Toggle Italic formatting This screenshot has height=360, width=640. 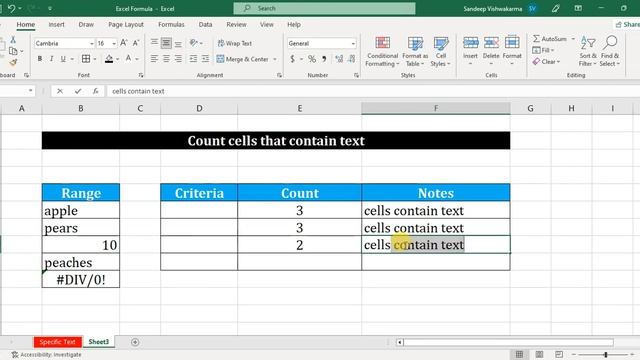(x=51, y=59)
